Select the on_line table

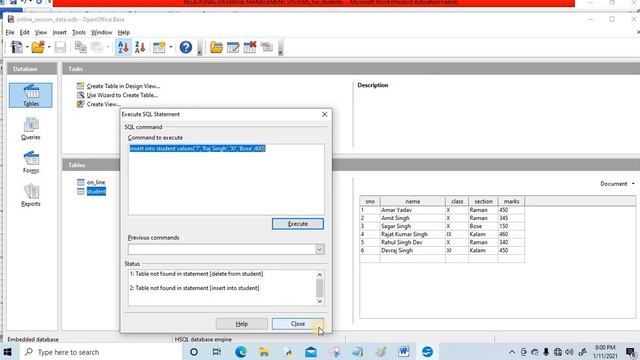coord(96,182)
